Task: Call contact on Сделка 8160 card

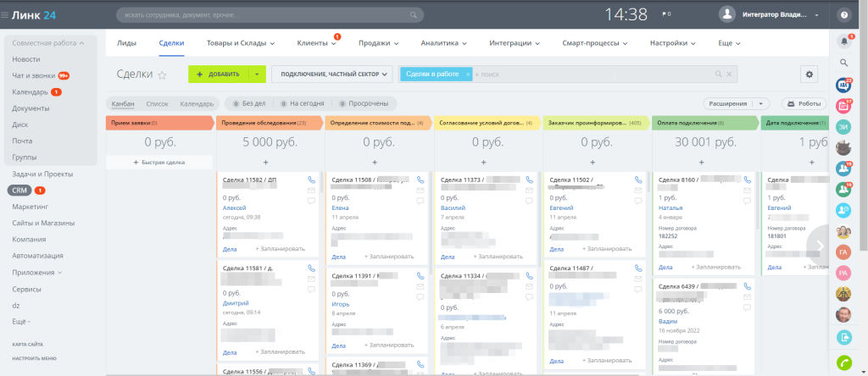Action: (x=748, y=180)
